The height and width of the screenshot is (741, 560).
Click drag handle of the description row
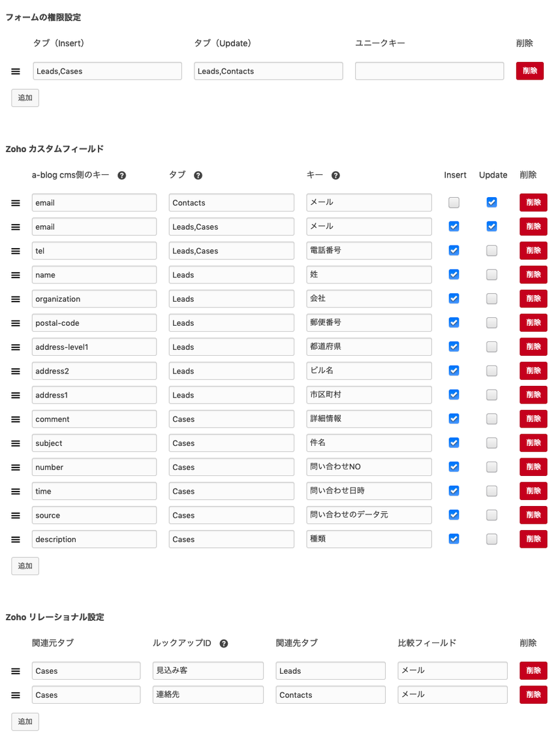pyautogui.click(x=16, y=539)
